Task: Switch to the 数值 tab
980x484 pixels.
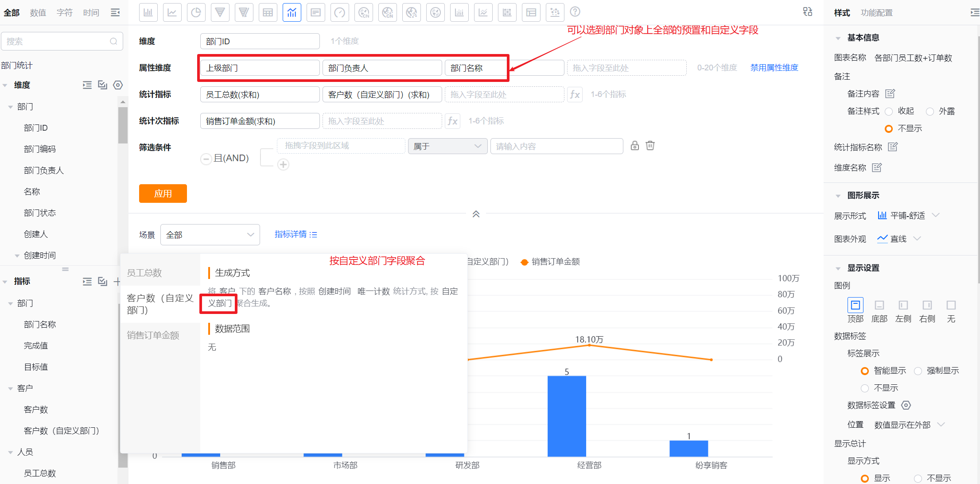Action: pos(38,12)
